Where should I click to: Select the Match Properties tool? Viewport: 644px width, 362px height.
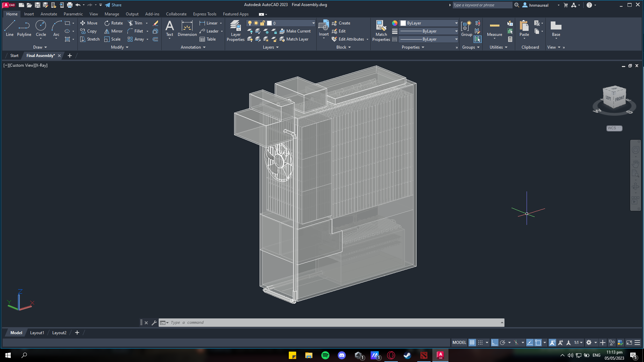tap(381, 29)
